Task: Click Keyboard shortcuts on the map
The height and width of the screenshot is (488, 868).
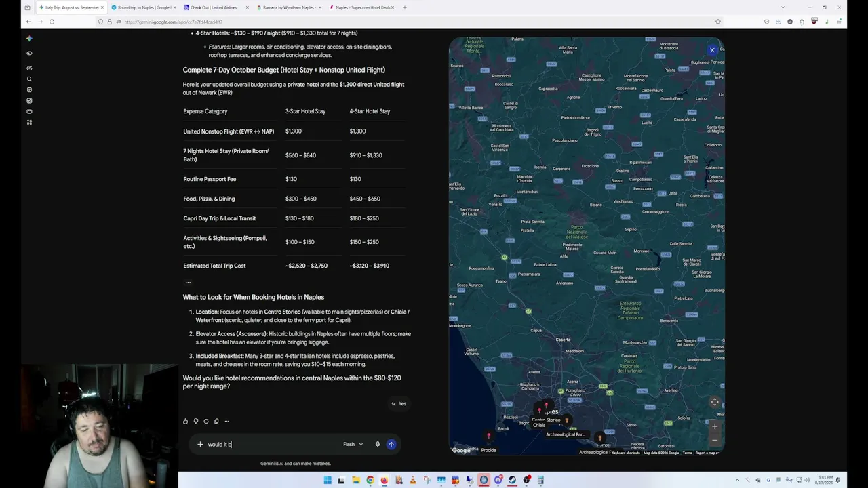Action: [626, 453]
